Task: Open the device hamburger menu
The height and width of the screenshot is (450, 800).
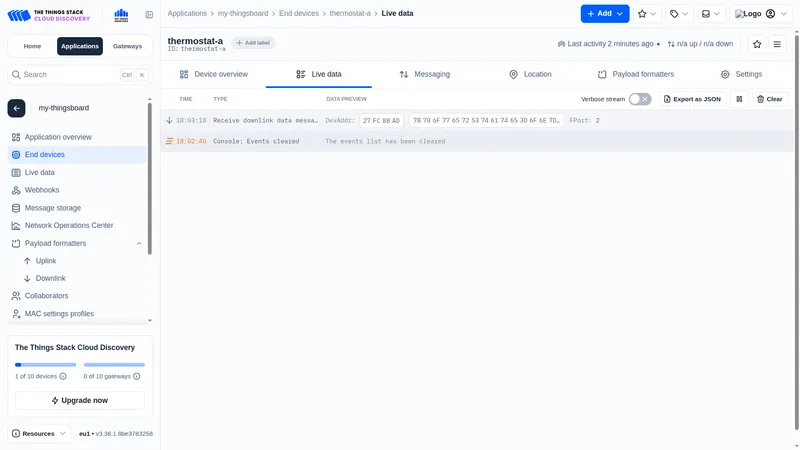Action: (x=777, y=44)
